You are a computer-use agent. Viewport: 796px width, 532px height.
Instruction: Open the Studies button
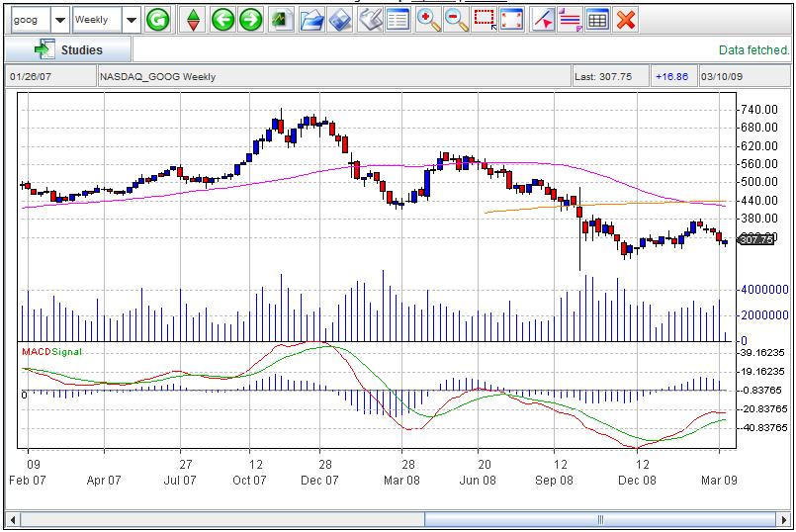click(68, 49)
